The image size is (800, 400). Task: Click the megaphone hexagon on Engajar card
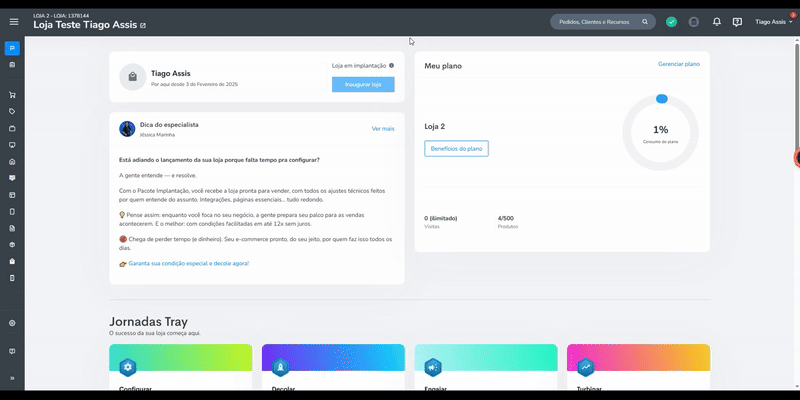tap(433, 367)
